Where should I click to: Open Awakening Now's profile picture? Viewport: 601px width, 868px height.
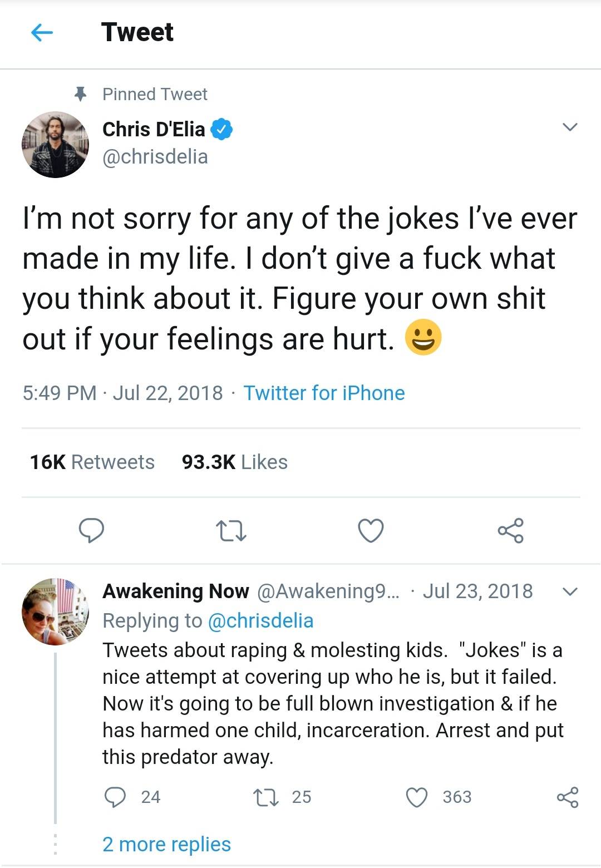(55, 611)
